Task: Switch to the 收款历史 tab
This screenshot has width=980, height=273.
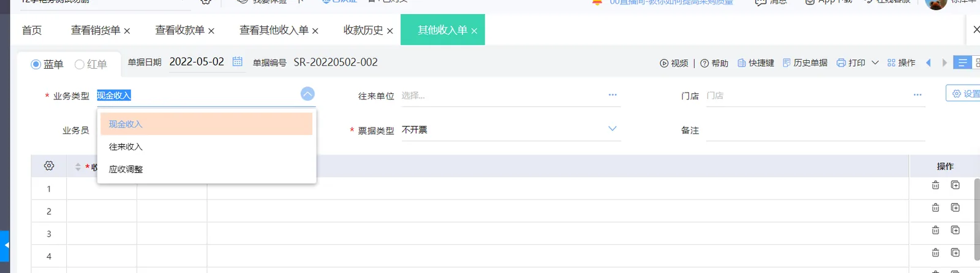Action: coord(363,30)
